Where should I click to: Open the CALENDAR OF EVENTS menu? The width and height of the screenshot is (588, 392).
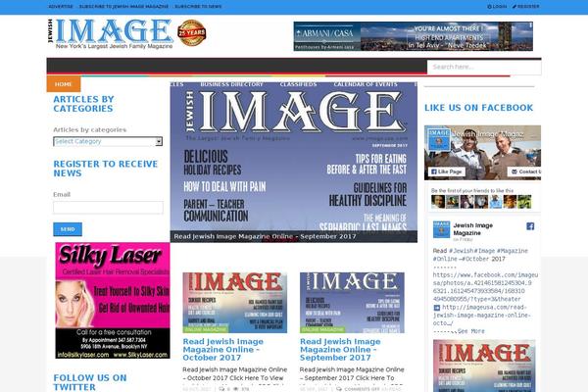(x=366, y=84)
